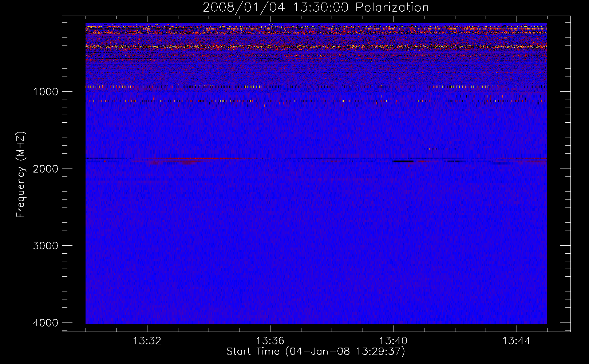
Task: Click the 13:40 time axis label
Action: [x=393, y=341]
